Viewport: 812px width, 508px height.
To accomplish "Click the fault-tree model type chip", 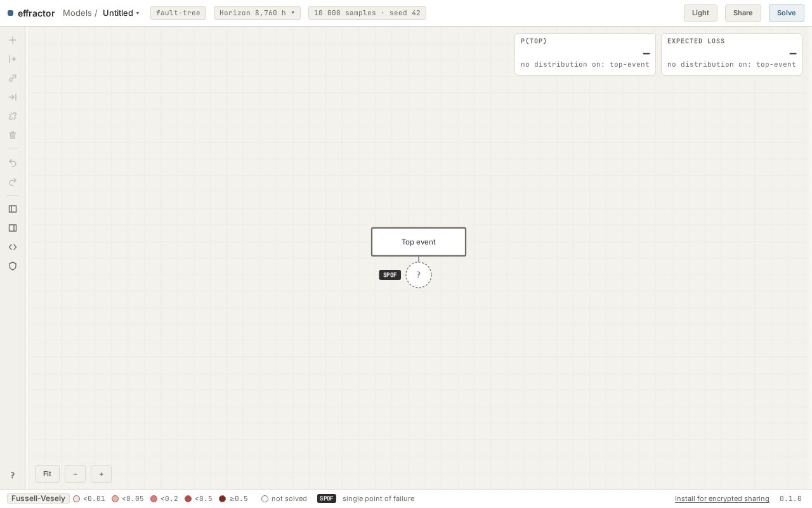I will pos(178,13).
